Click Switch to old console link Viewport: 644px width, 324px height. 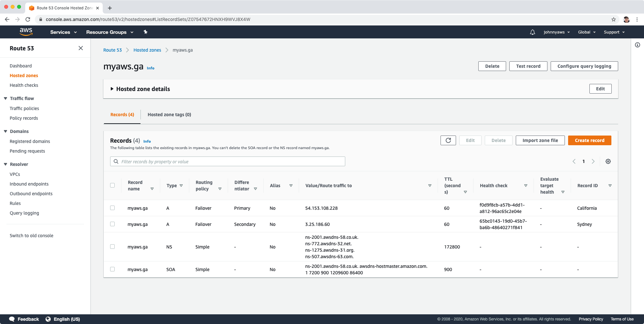point(31,236)
